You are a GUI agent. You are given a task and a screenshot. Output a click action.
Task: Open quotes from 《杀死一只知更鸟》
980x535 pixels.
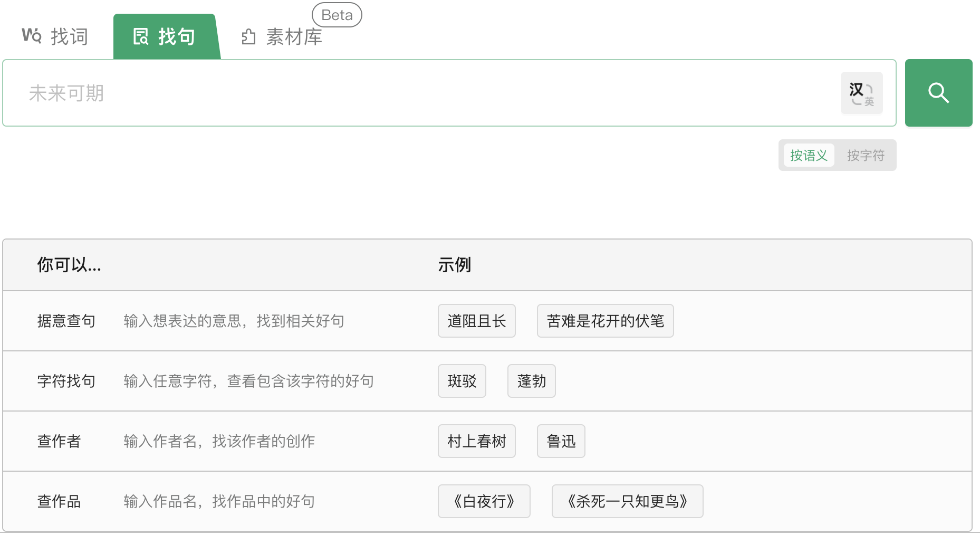(x=627, y=501)
